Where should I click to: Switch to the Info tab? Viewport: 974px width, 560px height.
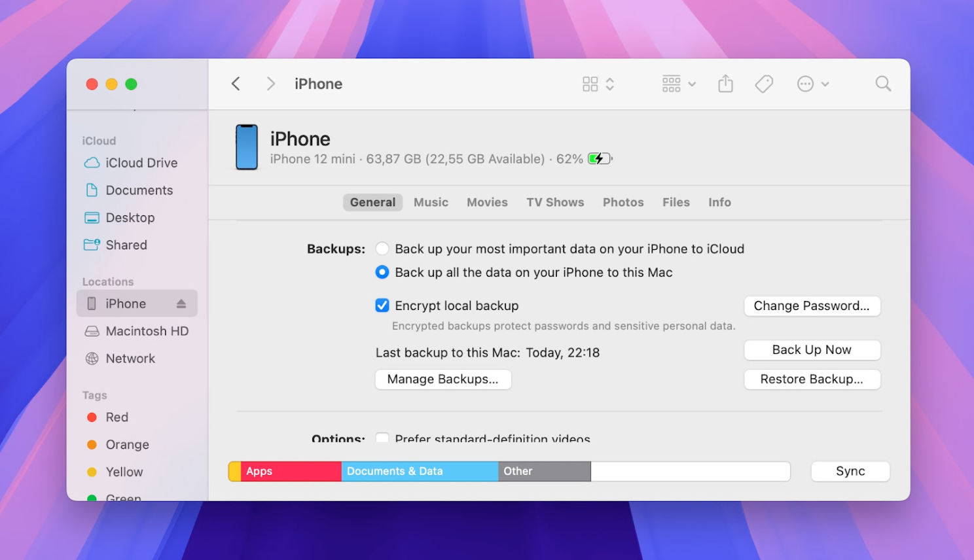coord(719,202)
